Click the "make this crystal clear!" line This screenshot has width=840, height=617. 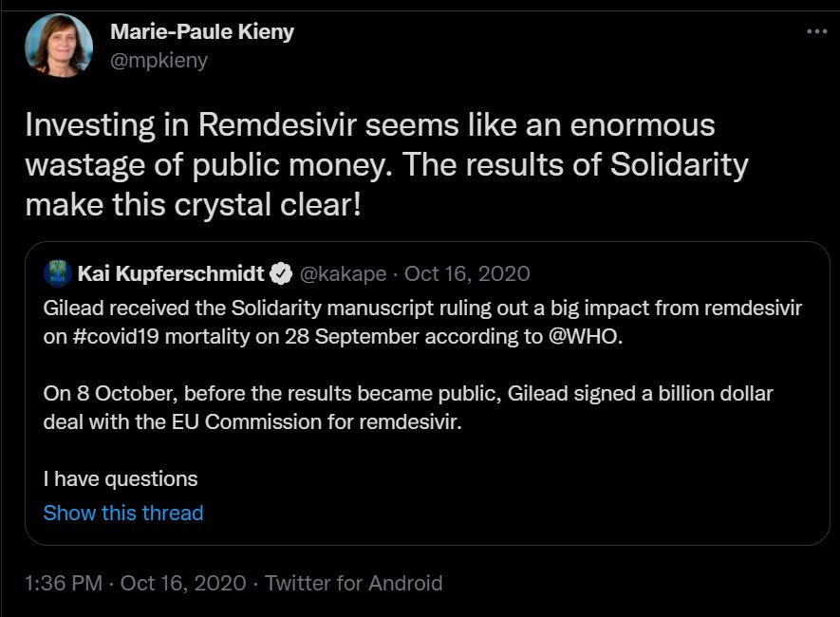[x=193, y=204]
